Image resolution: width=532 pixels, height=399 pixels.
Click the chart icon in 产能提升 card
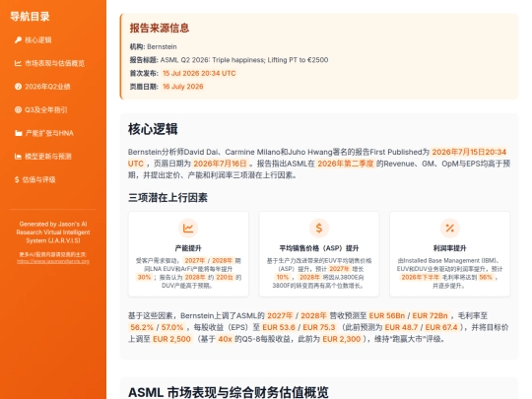coord(188,228)
